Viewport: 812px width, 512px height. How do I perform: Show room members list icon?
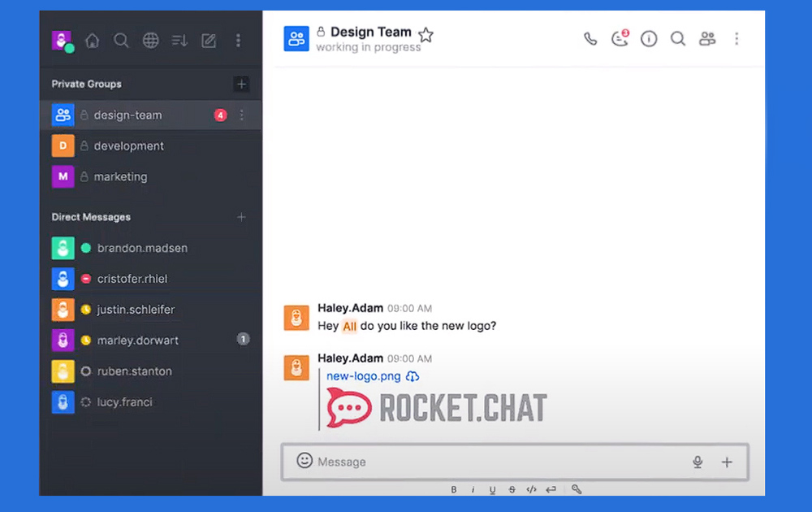(x=707, y=39)
